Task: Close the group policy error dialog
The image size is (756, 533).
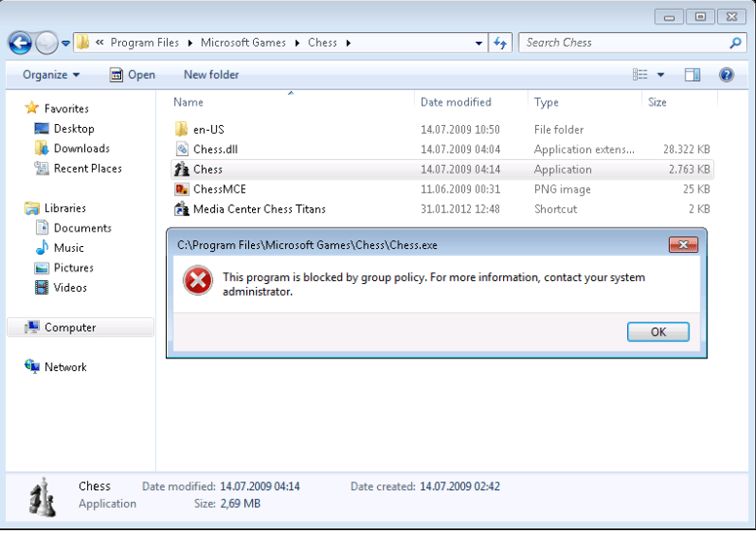Action: pyautogui.click(x=683, y=245)
